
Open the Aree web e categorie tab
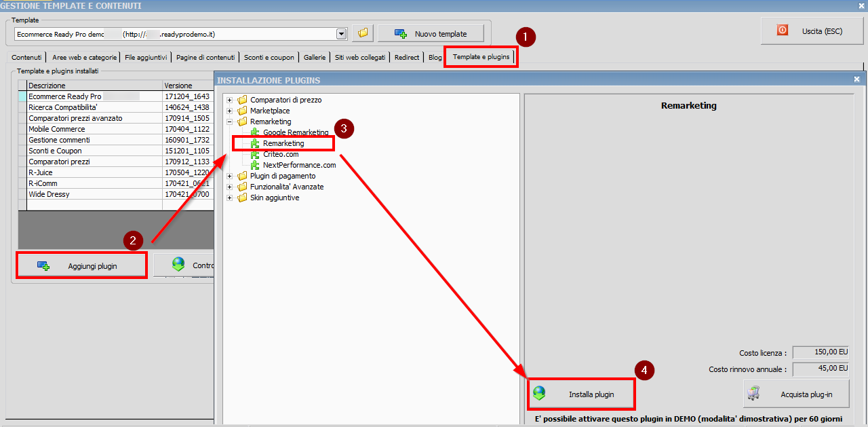(85, 58)
